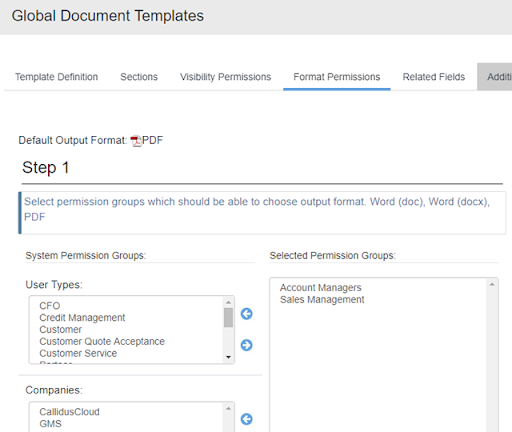Screen dimensions: 512x432
Task: Select the Format Permissions tab
Action: 337,77
